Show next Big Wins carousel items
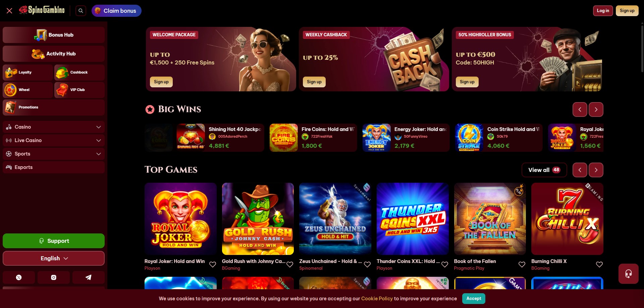The height and width of the screenshot is (308, 644). pyautogui.click(x=596, y=109)
